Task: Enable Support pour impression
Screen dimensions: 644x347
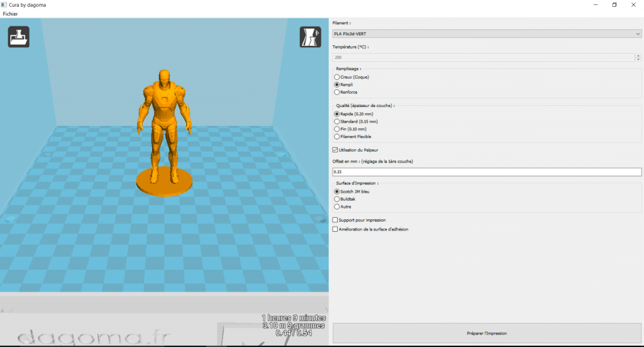Action: point(335,220)
